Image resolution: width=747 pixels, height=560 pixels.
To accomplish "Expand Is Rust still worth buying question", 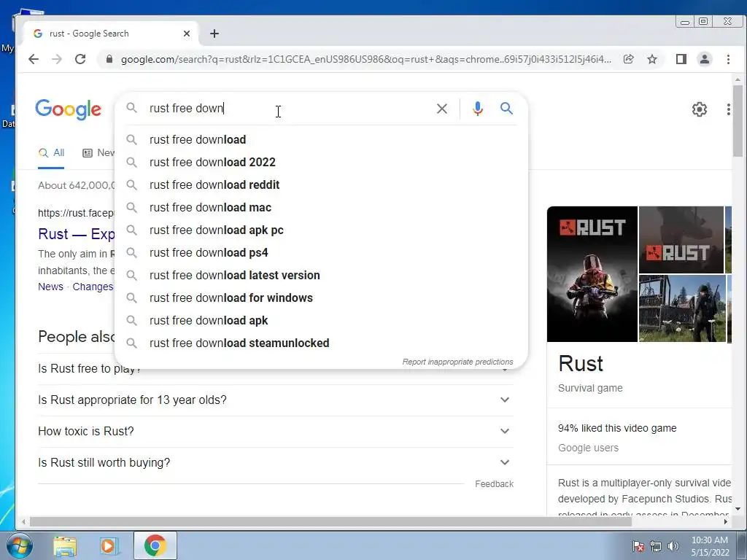I will pos(275,463).
